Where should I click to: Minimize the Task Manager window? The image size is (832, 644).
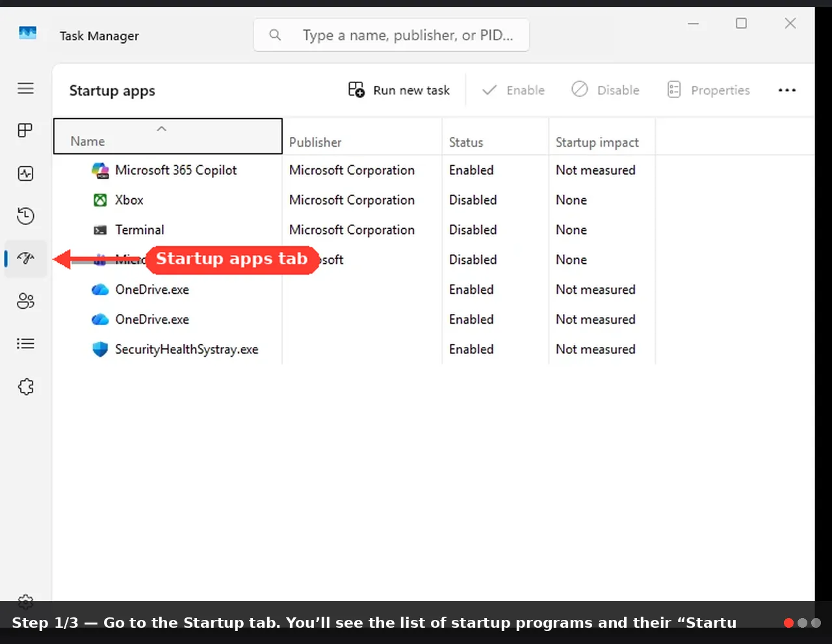(x=694, y=23)
